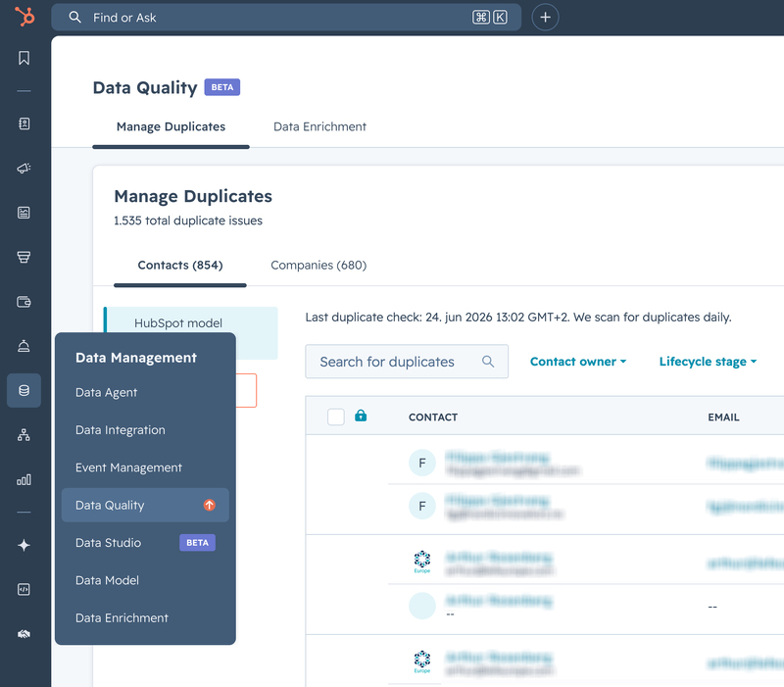Click the first Europe logo avatar

[422, 562]
